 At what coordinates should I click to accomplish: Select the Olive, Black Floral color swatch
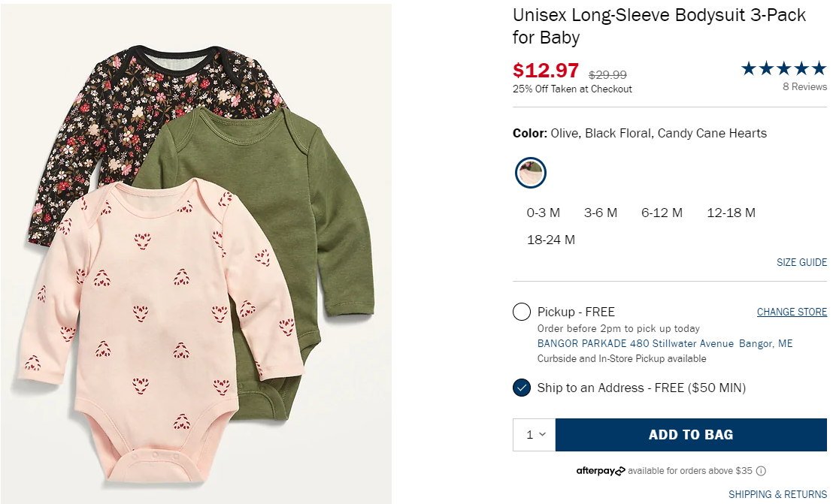pyautogui.click(x=531, y=173)
